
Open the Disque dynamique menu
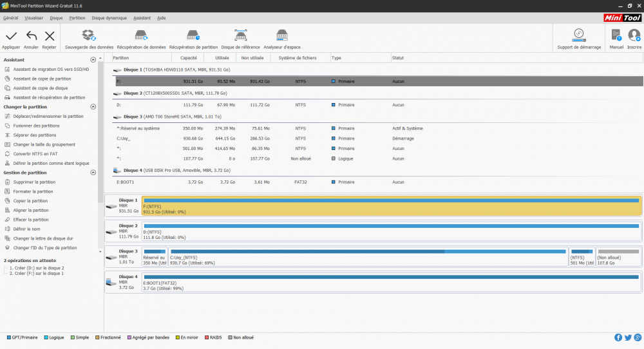(109, 18)
